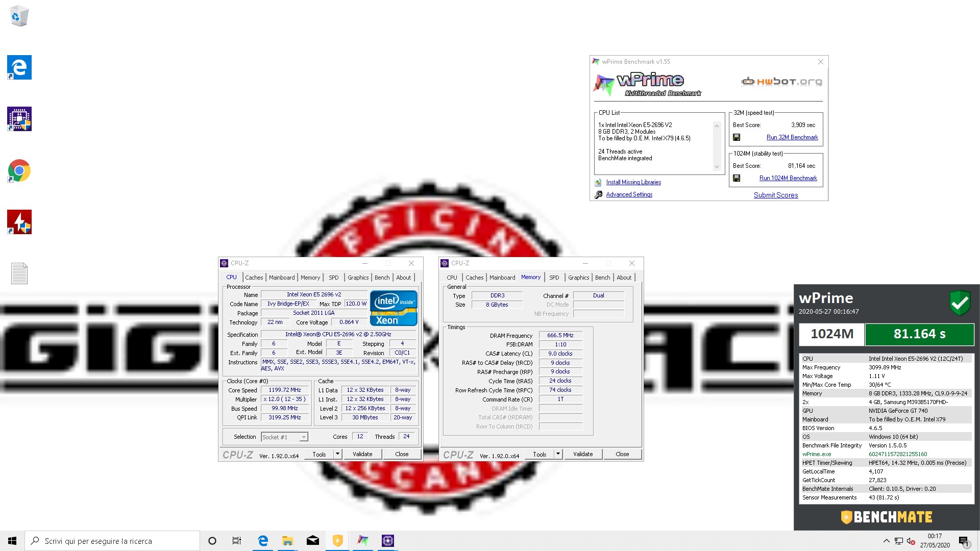Click the muted volume tray icon
This screenshot has height=551, width=980.
point(911,541)
